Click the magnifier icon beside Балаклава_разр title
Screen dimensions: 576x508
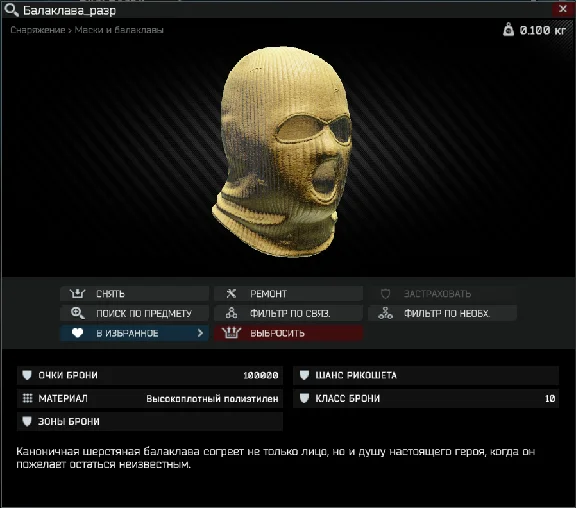[x=11, y=10]
